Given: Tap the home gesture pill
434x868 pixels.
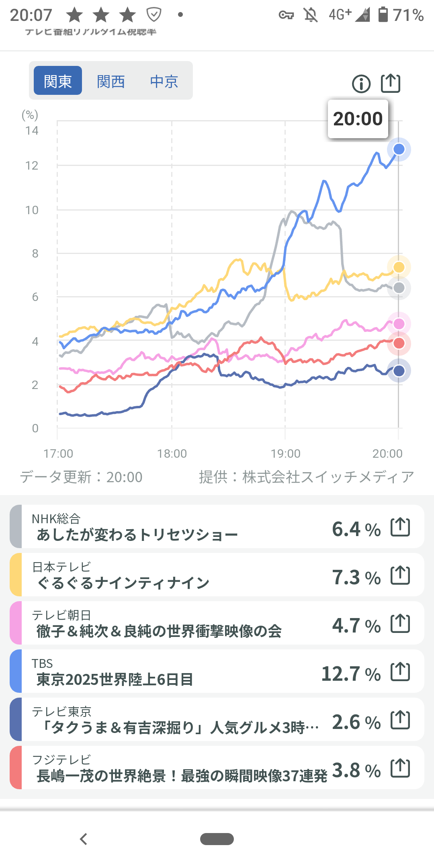Looking at the screenshot, I should tap(217, 839).
